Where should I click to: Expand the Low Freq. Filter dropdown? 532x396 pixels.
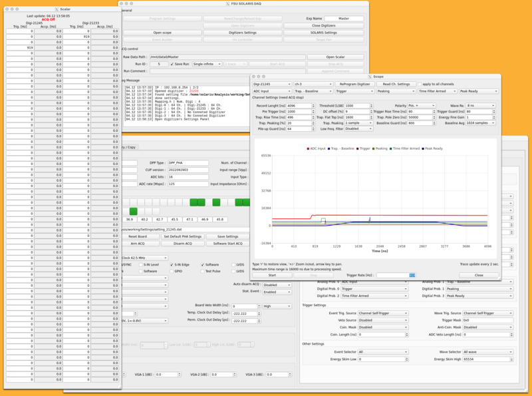click(358, 128)
